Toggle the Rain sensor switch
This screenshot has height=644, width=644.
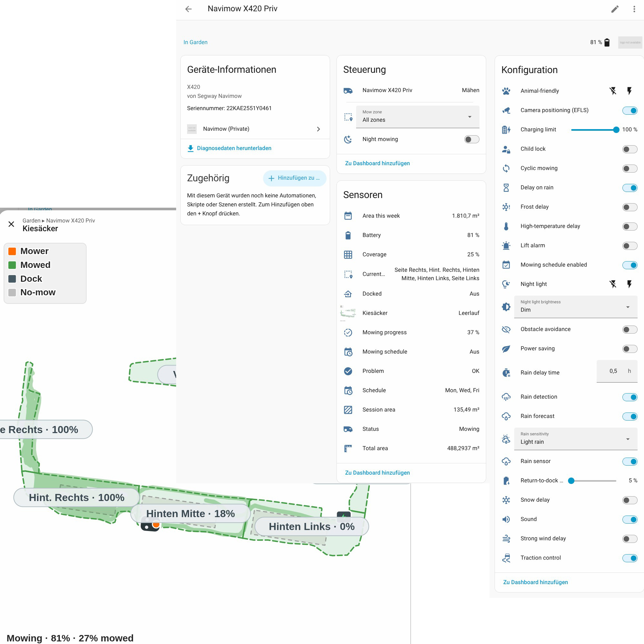tap(630, 461)
